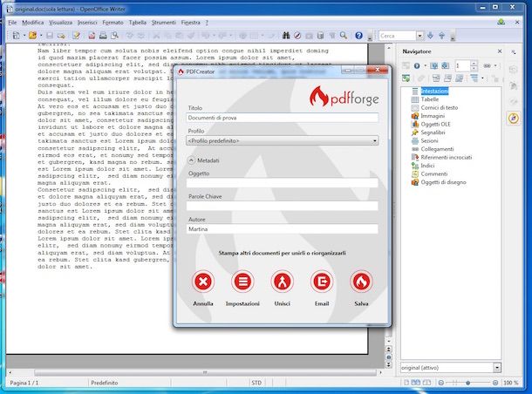Click the Navigator Header icon
This screenshot has width=532, height=394.
[436, 78]
